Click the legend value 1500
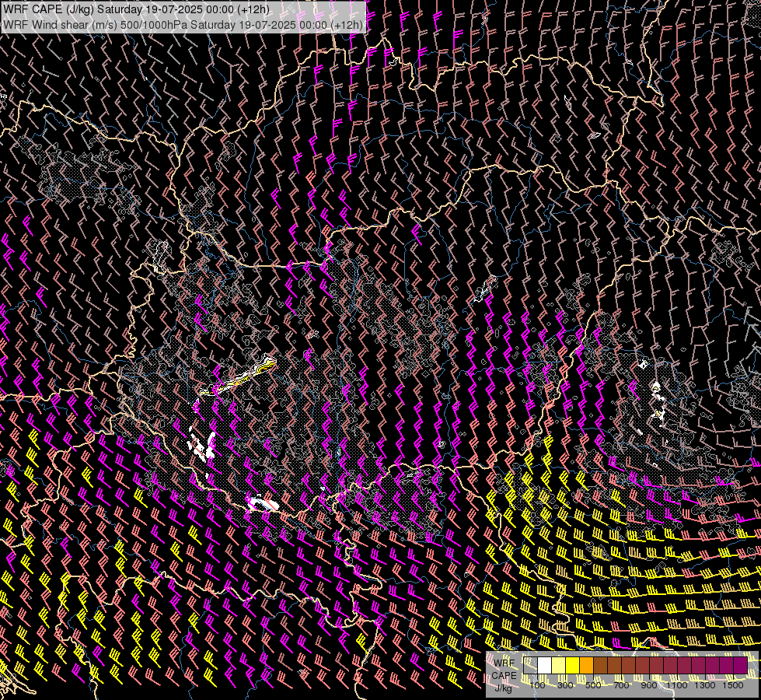This screenshot has height=700, width=761. point(733,685)
